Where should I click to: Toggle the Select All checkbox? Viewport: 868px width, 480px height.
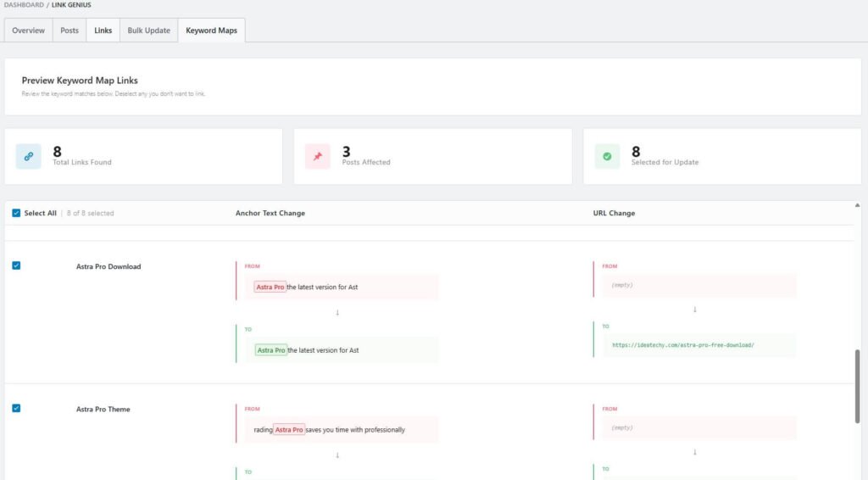(16, 213)
